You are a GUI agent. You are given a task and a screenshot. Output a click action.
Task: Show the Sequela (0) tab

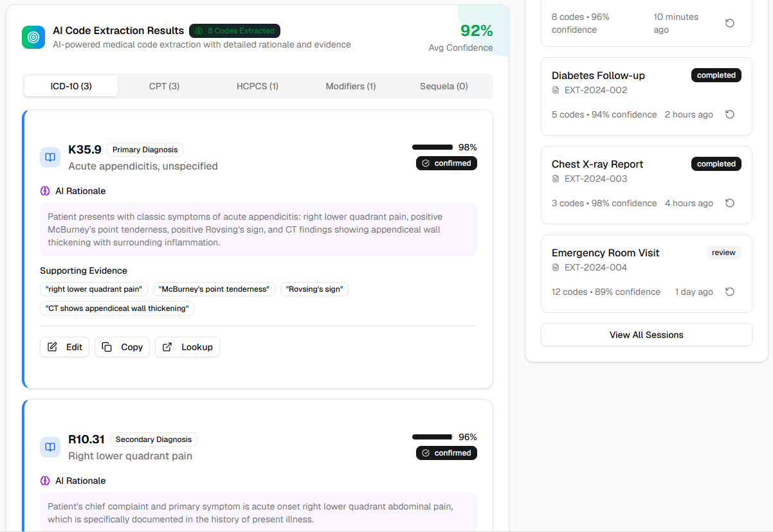(x=444, y=86)
